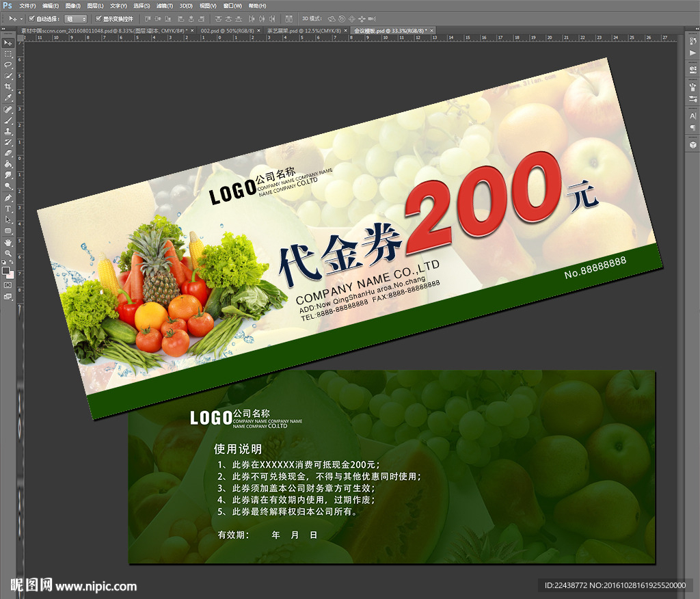Image resolution: width=700 pixels, height=599 pixels.
Task: Select the Eraser tool
Action: point(8,154)
